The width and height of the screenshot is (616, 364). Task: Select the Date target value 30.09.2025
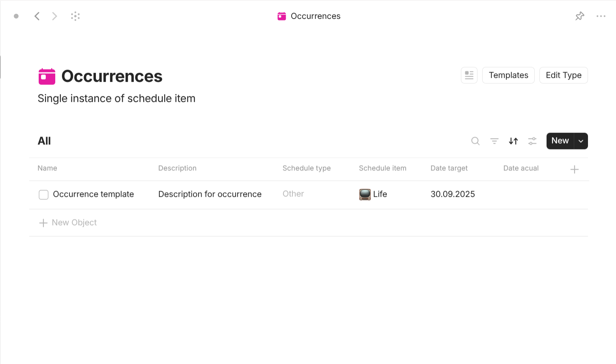coord(453,194)
